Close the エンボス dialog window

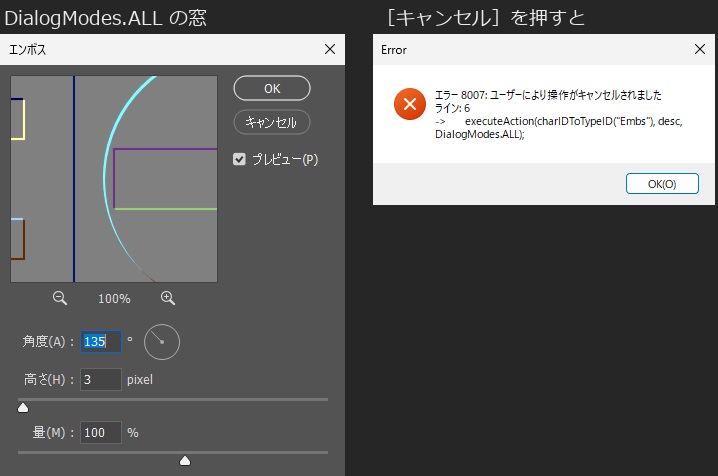tap(330, 49)
